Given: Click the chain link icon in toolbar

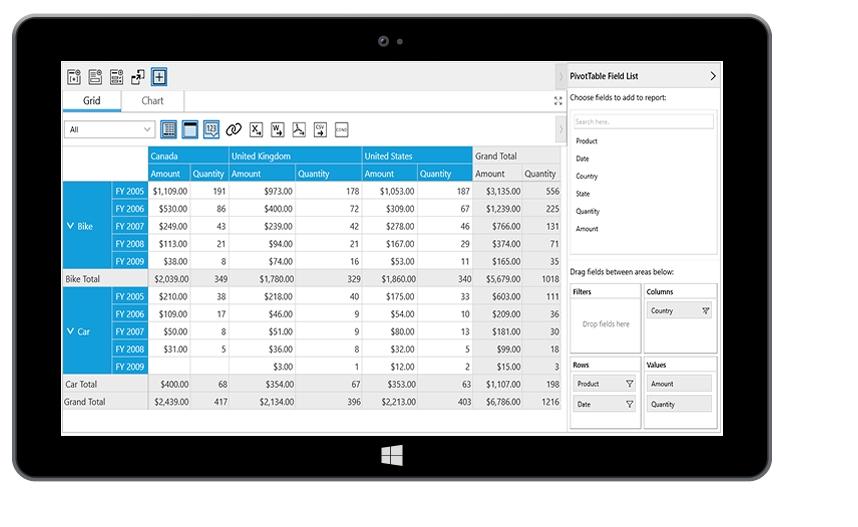Looking at the screenshot, I should pos(234,129).
